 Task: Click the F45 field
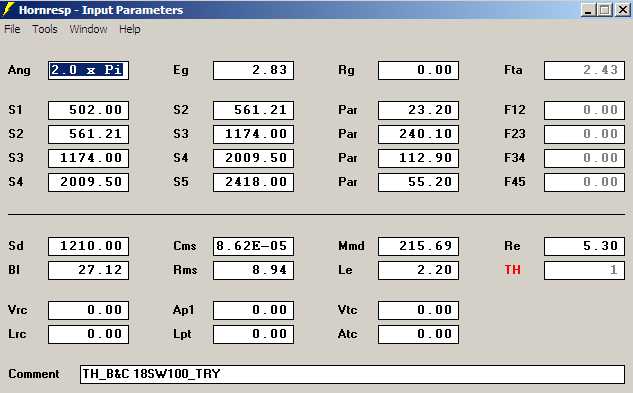[x=584, y=182]
